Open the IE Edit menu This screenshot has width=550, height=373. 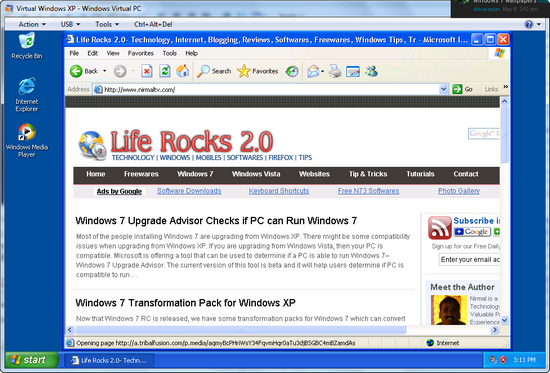pos(93,53)
